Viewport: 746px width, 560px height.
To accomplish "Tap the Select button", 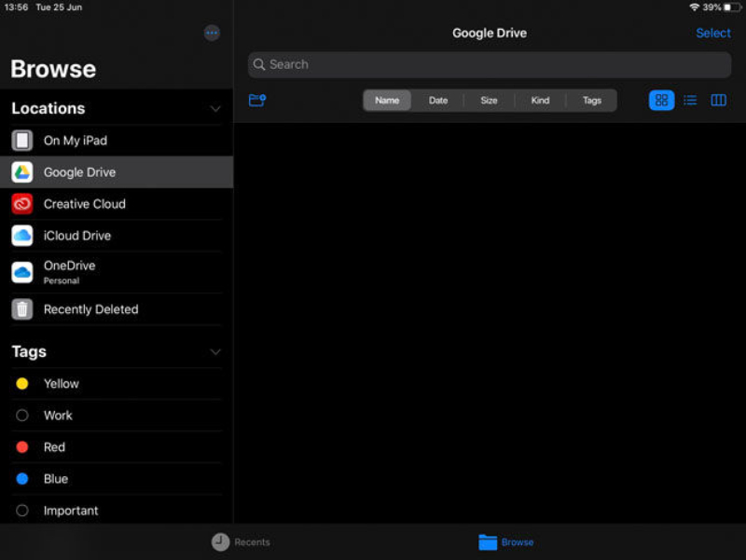I will click(x=712, y=34).
